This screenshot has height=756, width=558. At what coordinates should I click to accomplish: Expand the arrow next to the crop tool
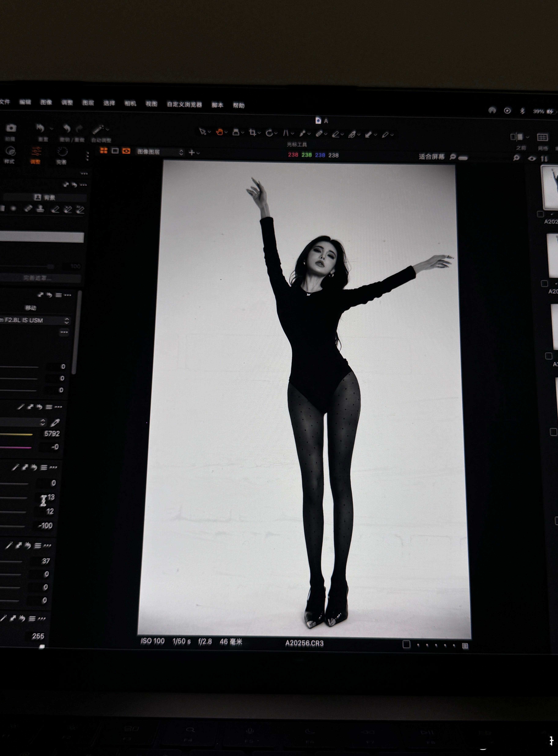click(x=259, y=133)
